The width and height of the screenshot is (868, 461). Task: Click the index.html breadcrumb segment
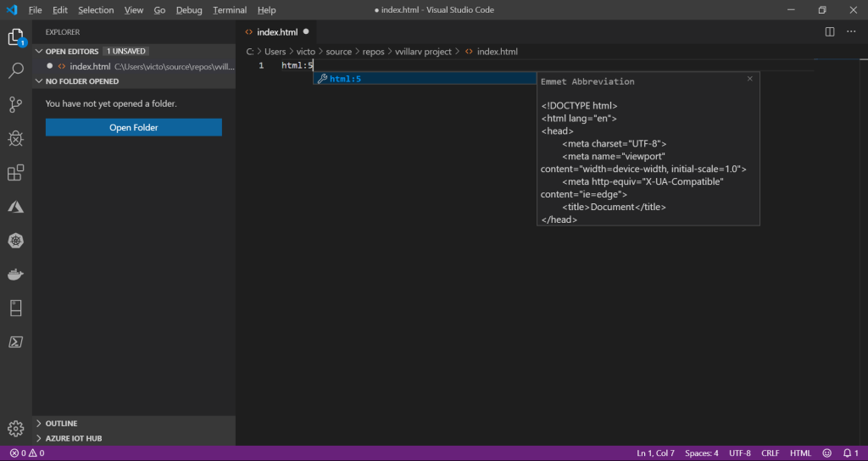click(491, 52)
